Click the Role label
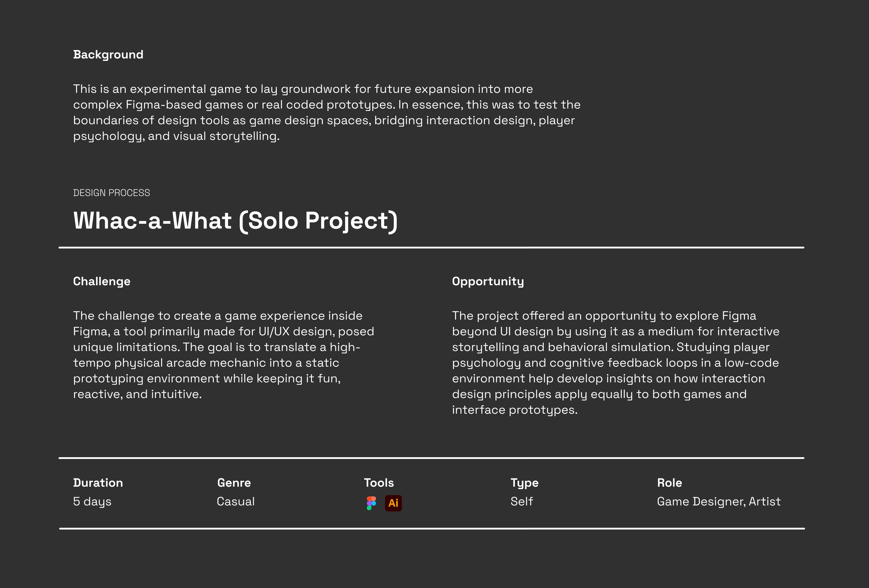This screenshot has height=588, width=869. coord(669,483)
